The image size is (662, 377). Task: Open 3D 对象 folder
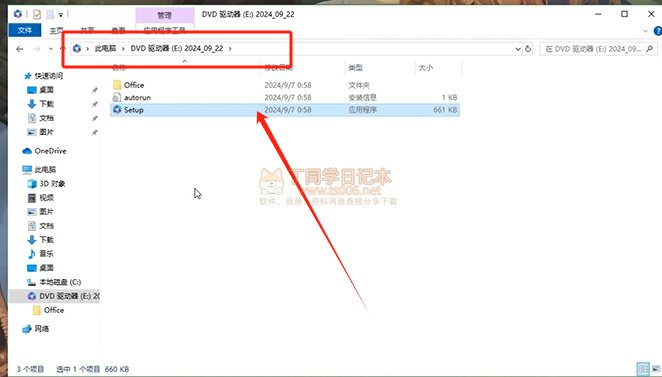(x=52, y=184)
